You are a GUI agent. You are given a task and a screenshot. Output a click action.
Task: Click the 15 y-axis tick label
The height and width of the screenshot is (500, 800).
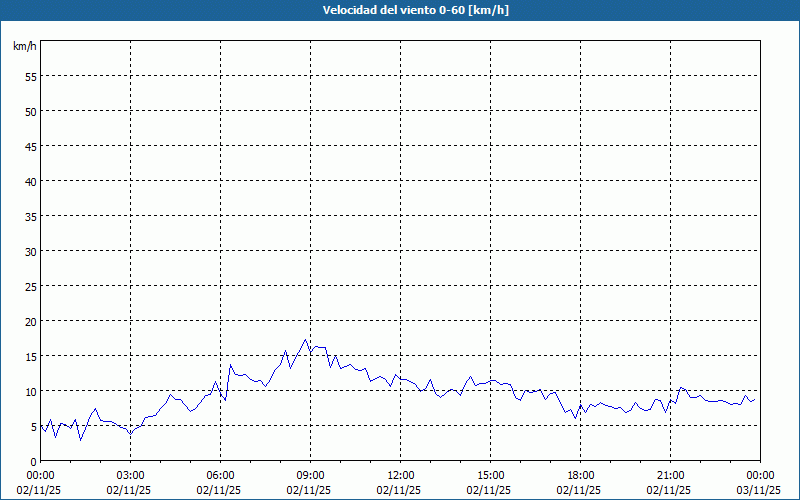31,356
